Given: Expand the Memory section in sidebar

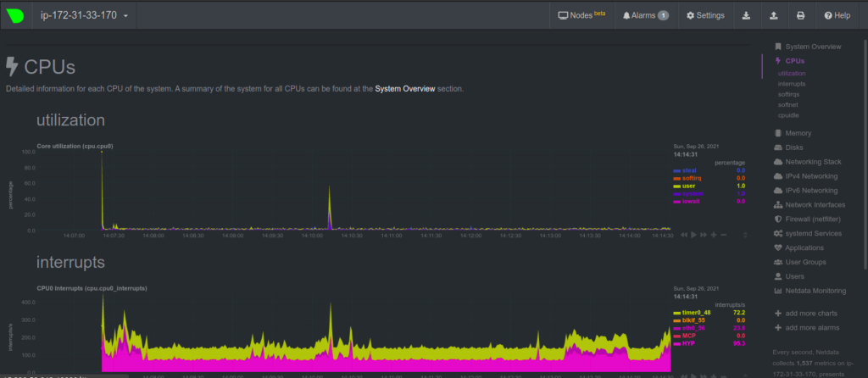Looking at the screenshot, I should point(798,133).
